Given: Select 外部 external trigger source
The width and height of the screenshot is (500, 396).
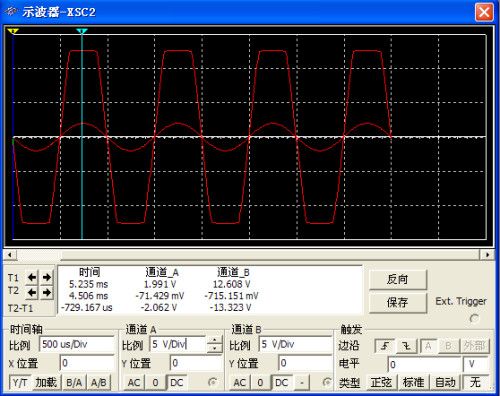Looking at the screenshot, I should (475, 346).
